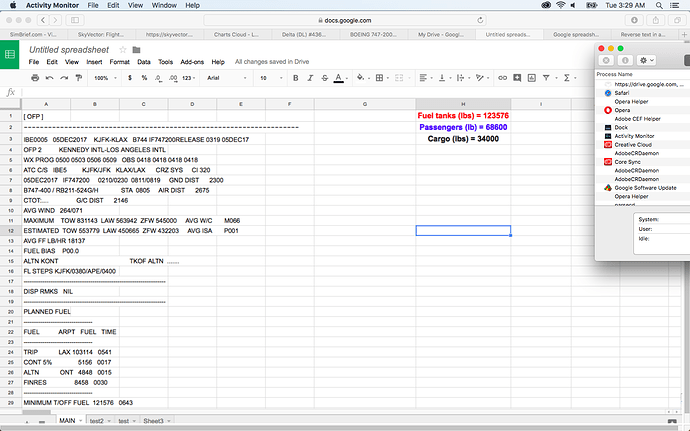Click Activity Monitor inspect info button
The image size is (690, 431).
pyautogui.click(x=625, y=60)
